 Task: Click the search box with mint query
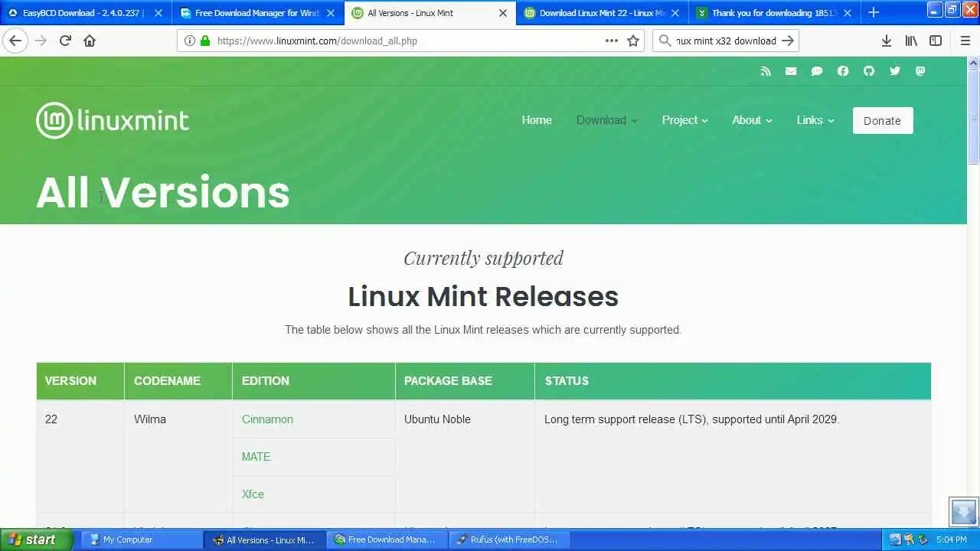tap(726, 41)
